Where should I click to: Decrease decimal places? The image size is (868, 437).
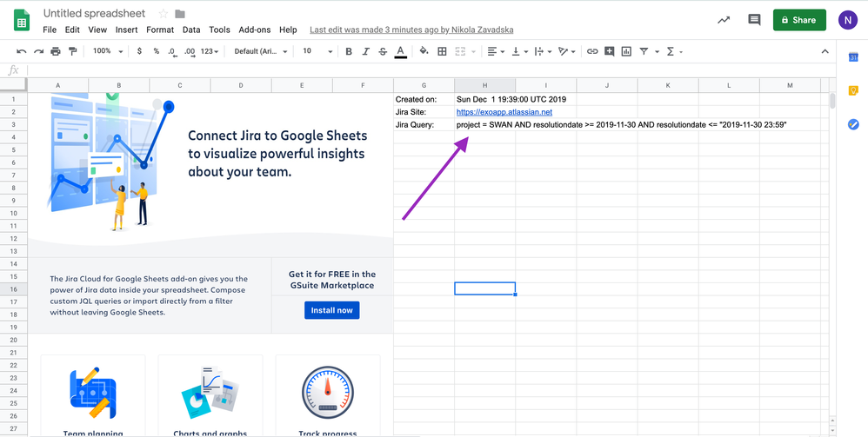[x=171, y=51]
